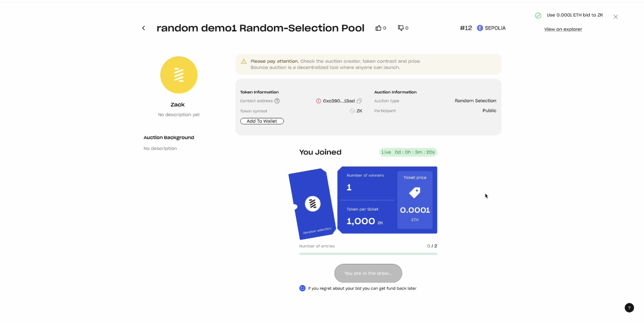Viewport: 644px width, 323px height.
Task: Click the ticket price tag icon
Action: 415,193
